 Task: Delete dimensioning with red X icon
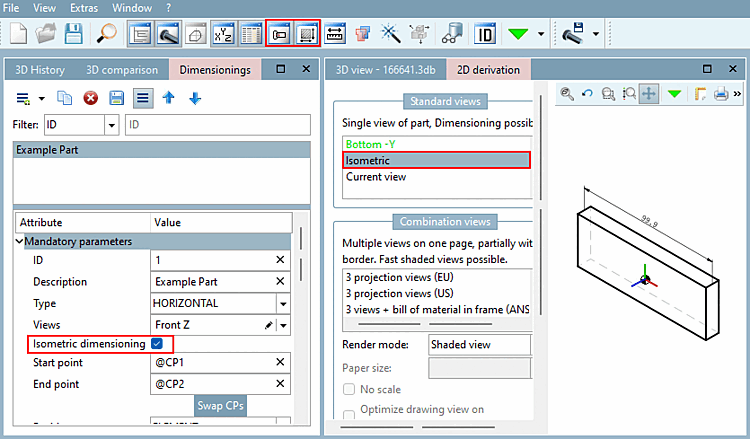click(x=90, y=98)
